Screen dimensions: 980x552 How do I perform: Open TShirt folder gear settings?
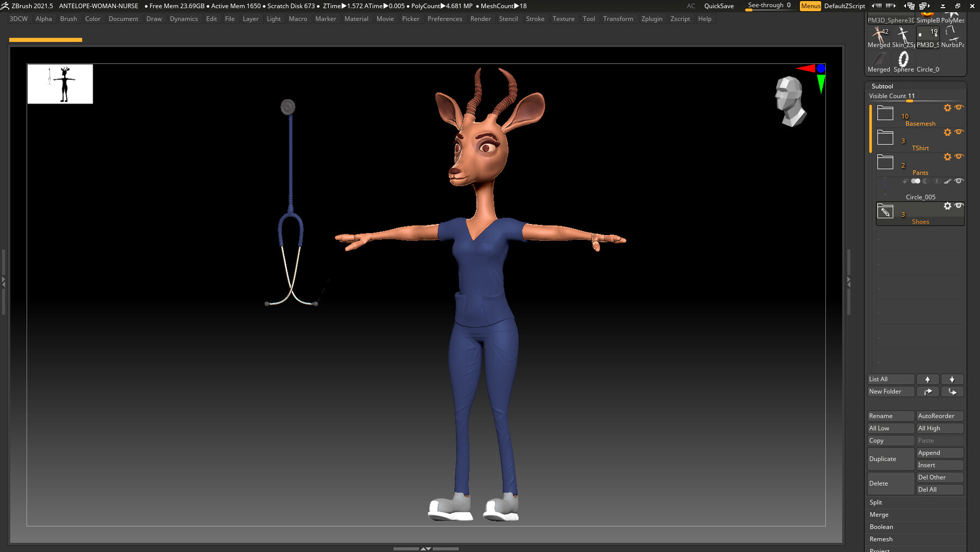[947, 132]
